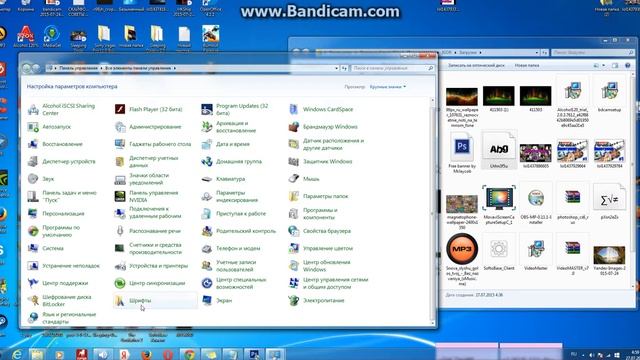This screenshot has width=640, height=360.
Task: Select the VideoMaster installer file in Explorer
Action: [536, 249]
